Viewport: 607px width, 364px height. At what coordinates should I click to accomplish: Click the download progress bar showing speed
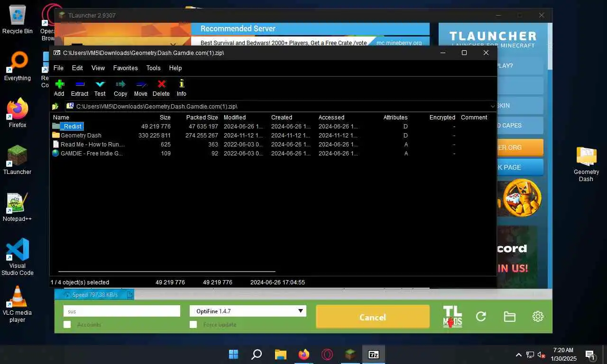94,295
